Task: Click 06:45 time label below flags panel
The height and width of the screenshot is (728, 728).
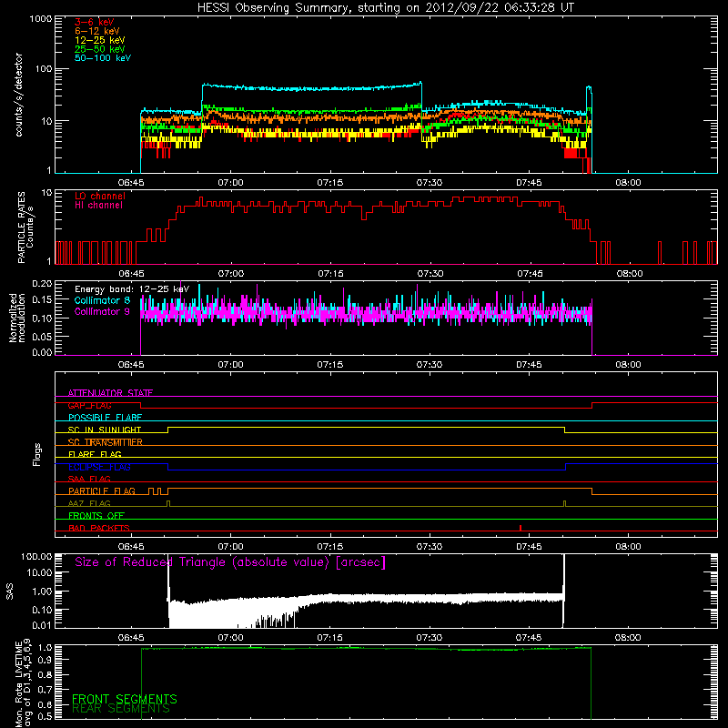Action: [131, 547]
